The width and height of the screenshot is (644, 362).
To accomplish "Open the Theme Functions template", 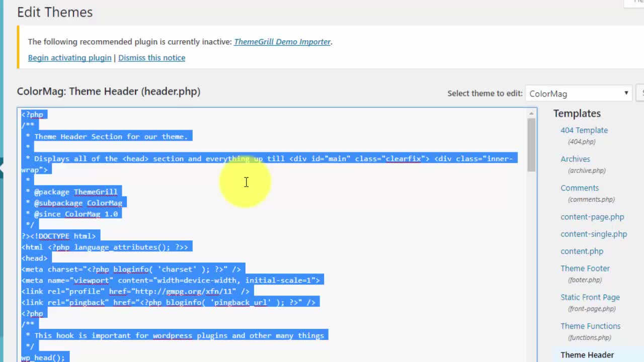I will click(x=591, y=326).
